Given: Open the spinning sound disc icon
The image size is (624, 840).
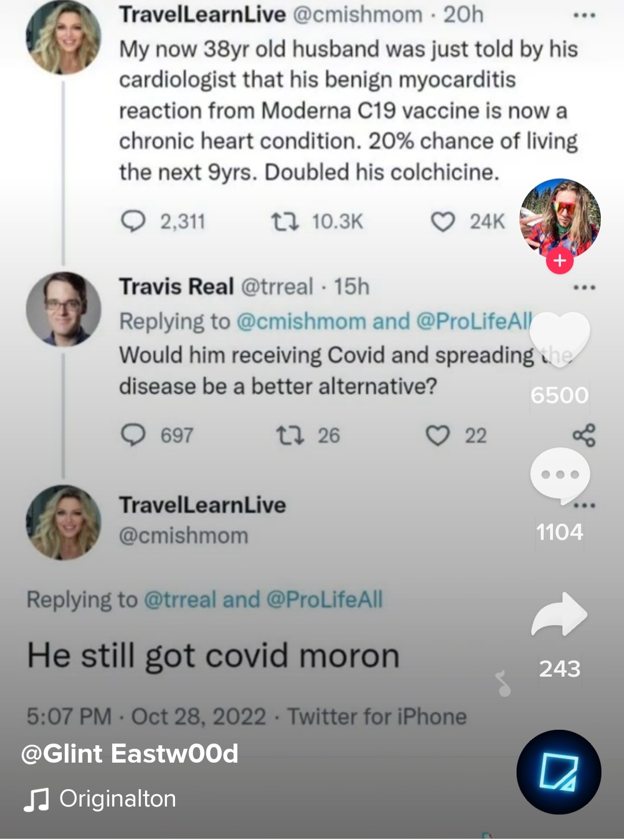Looking at the screenshot, I should click(559, 772).
